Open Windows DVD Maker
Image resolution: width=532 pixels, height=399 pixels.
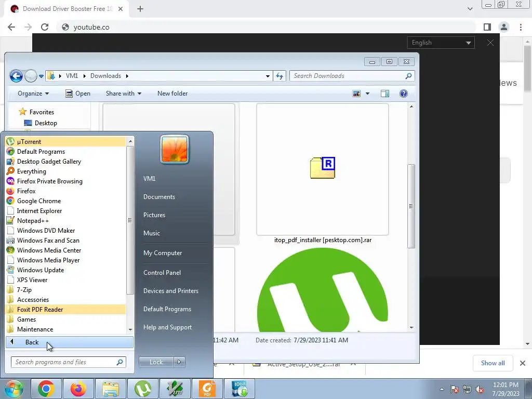click(65, 230)
